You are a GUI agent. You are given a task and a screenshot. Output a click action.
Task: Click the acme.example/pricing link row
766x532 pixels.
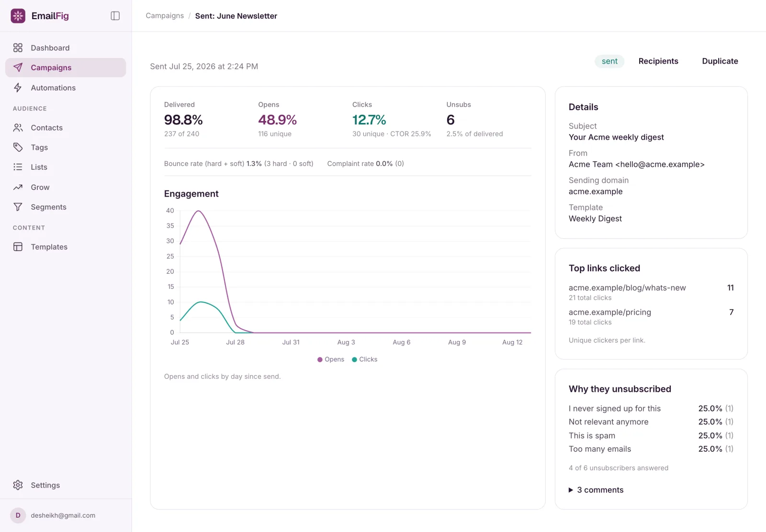(x=651, y=317)
